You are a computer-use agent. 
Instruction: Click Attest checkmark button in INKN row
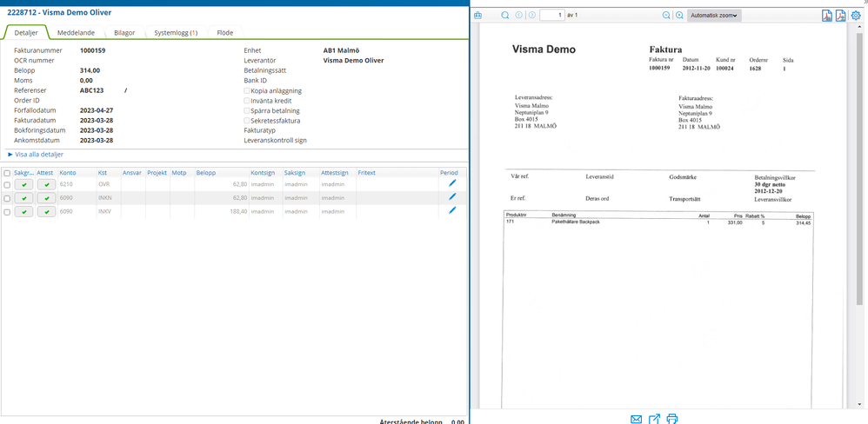46,197
